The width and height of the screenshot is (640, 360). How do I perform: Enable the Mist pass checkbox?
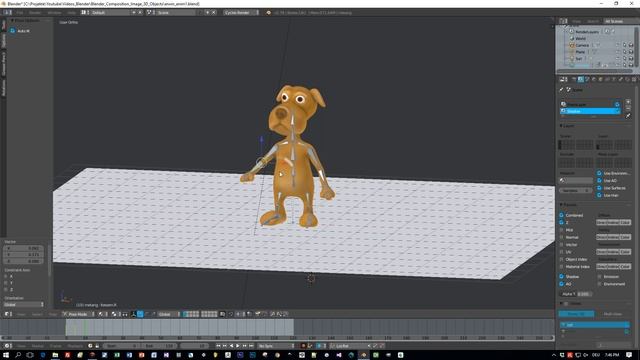[562, 230]
